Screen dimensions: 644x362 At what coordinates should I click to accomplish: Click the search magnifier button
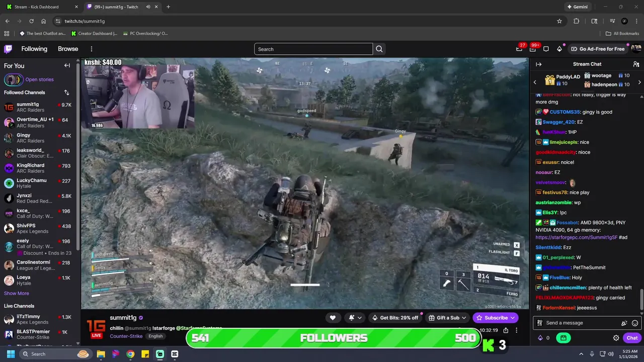379,49
